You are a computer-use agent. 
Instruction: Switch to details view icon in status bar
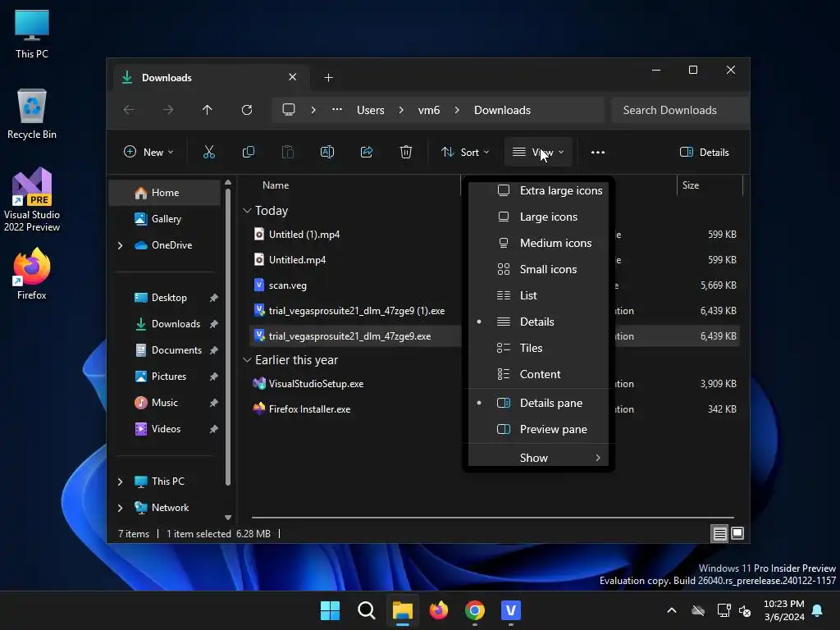(x=719, y=533)
